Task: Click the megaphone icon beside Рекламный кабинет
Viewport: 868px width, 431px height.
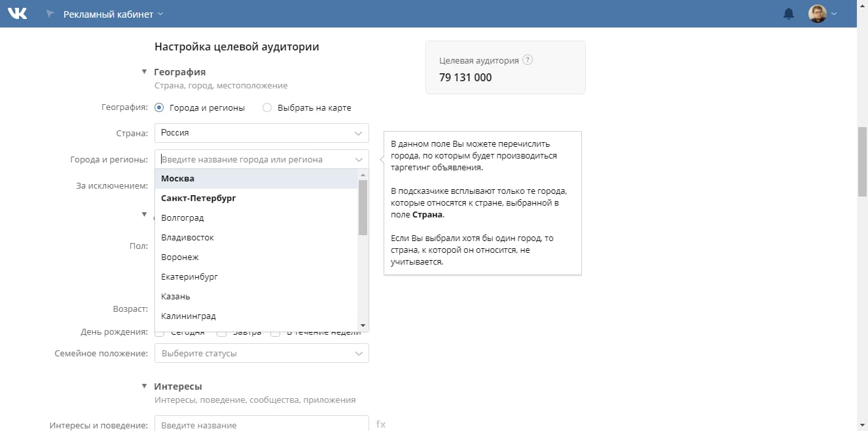Action: point(50,14)
